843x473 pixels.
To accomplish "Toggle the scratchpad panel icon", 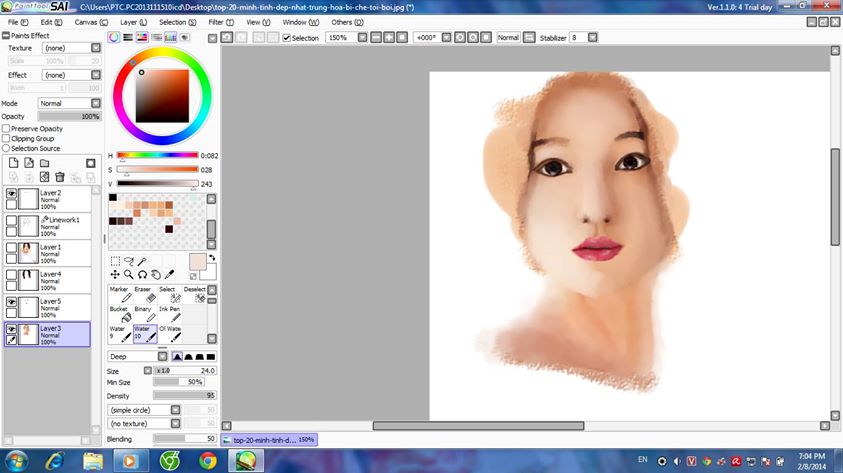I will click(185, 37).
